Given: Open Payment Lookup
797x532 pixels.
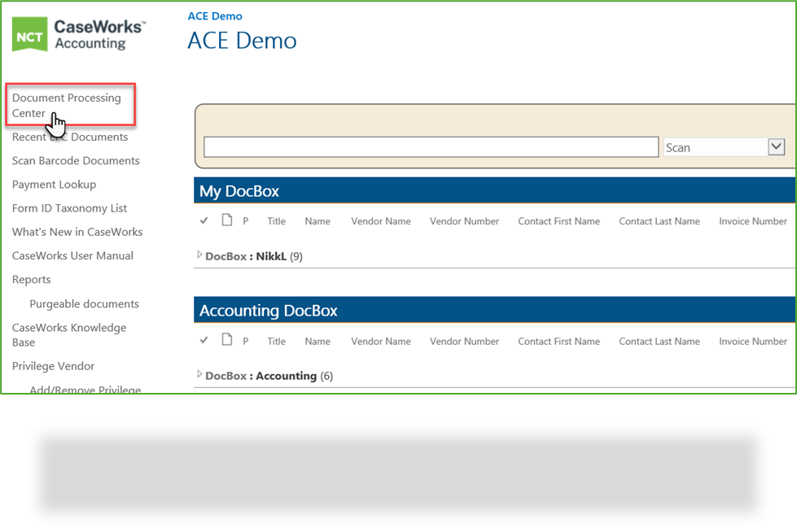Looking at the screenshot, I should tap(54, 184).
